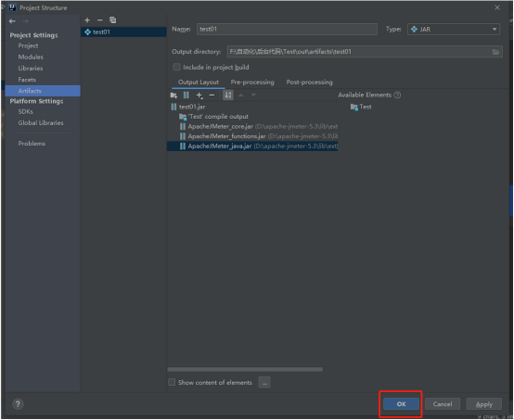Viewport: 514px width, 420px height.
Task: Remove the selected artifact with minus icon
Action: pyautogui.click(x=100, y=20)
